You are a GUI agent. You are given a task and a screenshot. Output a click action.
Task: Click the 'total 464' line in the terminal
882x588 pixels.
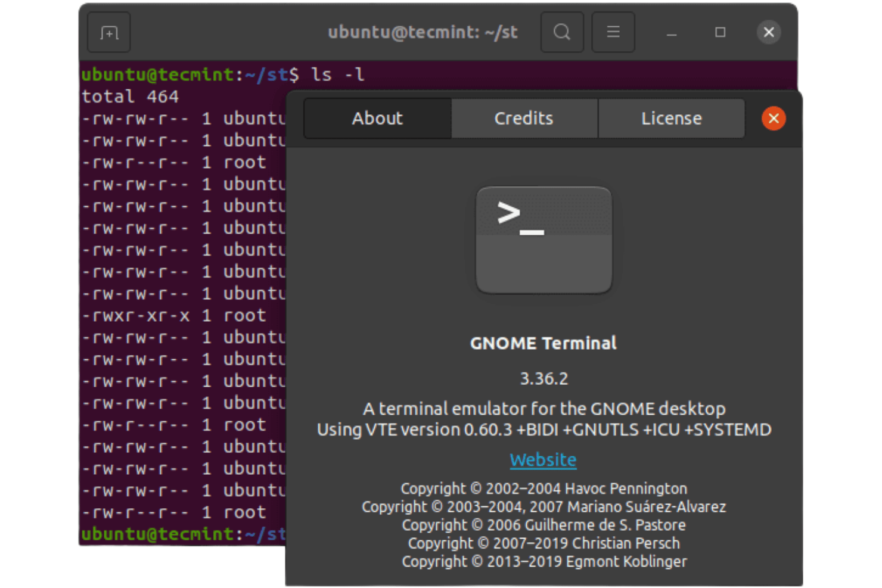coord(130,97)
